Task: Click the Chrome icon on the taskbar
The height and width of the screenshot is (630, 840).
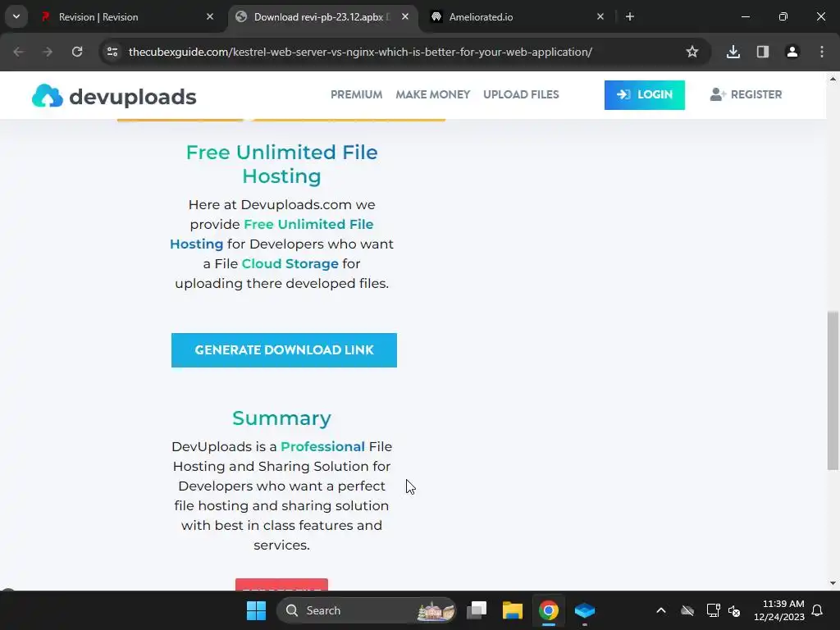Action: coord(549,610)
